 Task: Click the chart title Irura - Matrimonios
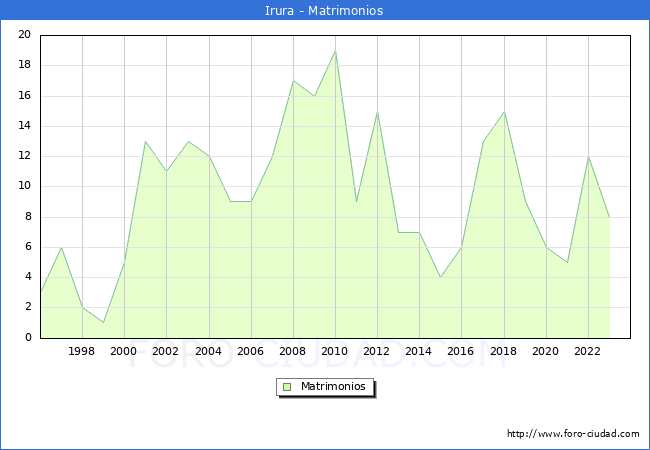[325, 10]
